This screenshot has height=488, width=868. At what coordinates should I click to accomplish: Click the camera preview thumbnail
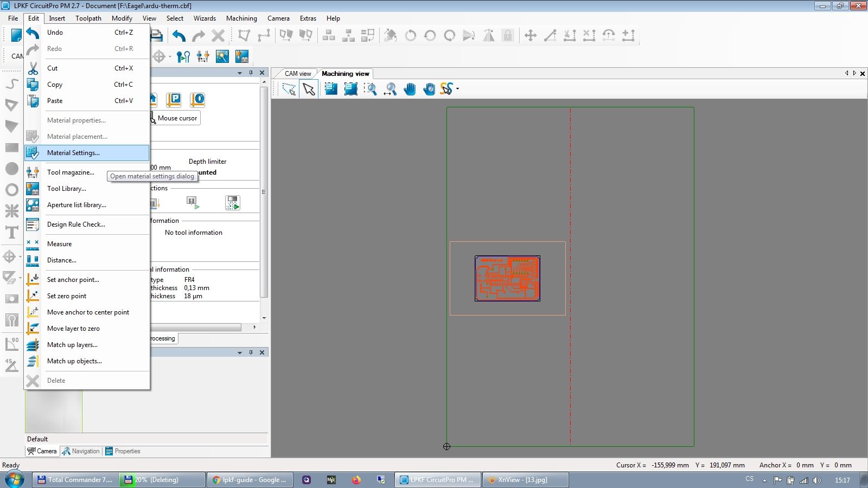[x=54, y=411]
